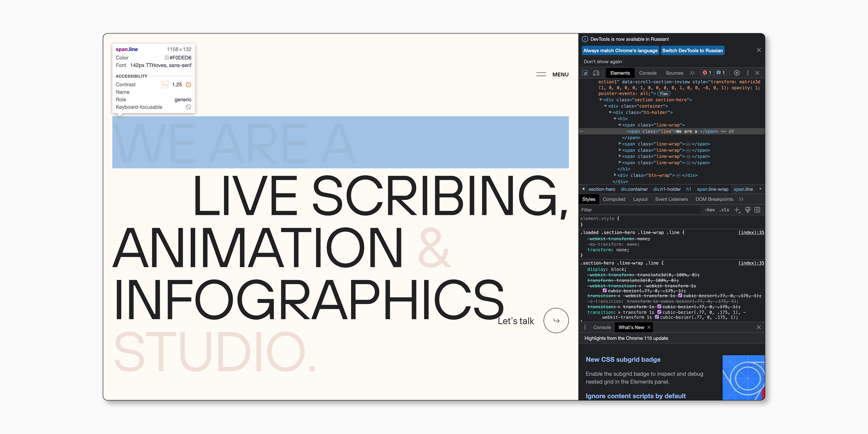Toggle the device toolbar icon
The width and height of the screenshot is (868, 434).
[596, 73]
